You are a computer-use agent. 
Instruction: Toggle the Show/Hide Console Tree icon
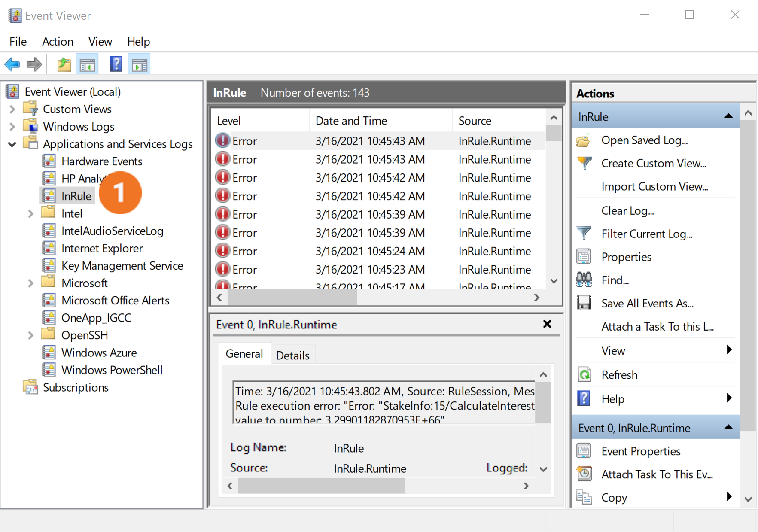(88, 65)
